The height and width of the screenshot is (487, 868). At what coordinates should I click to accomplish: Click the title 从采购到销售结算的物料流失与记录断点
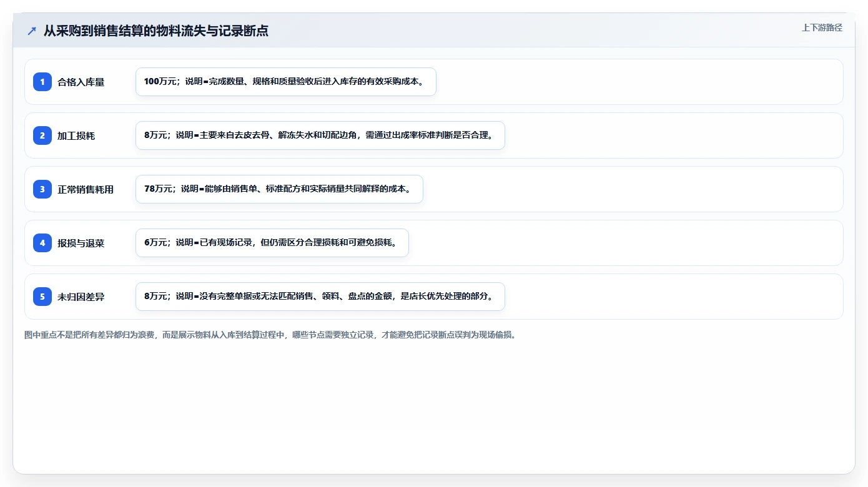click(x=156, y=31)
